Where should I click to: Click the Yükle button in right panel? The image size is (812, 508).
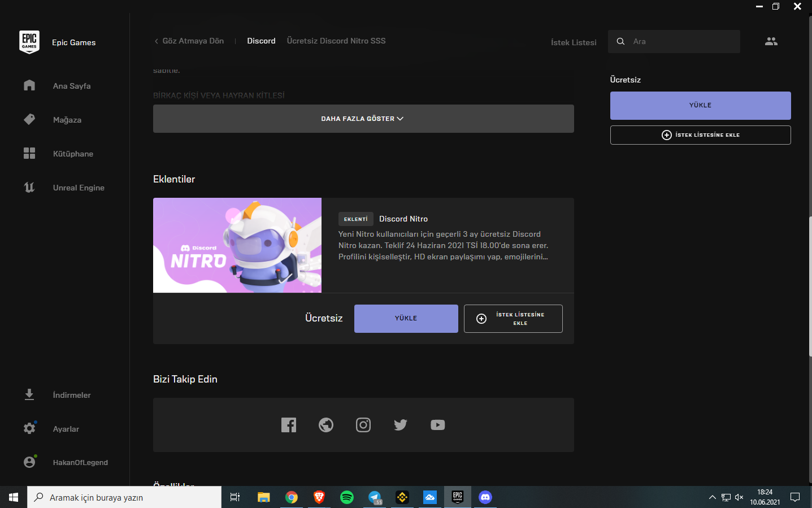(701, 105)
